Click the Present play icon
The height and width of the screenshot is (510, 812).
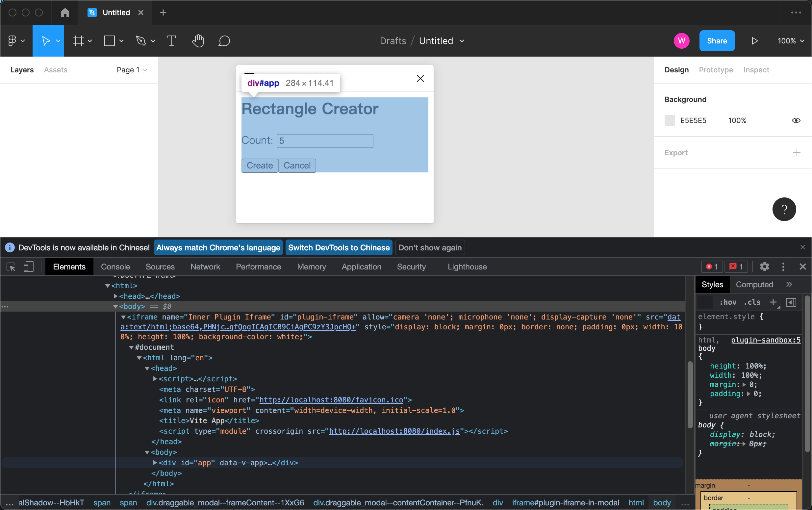point(755,41)
